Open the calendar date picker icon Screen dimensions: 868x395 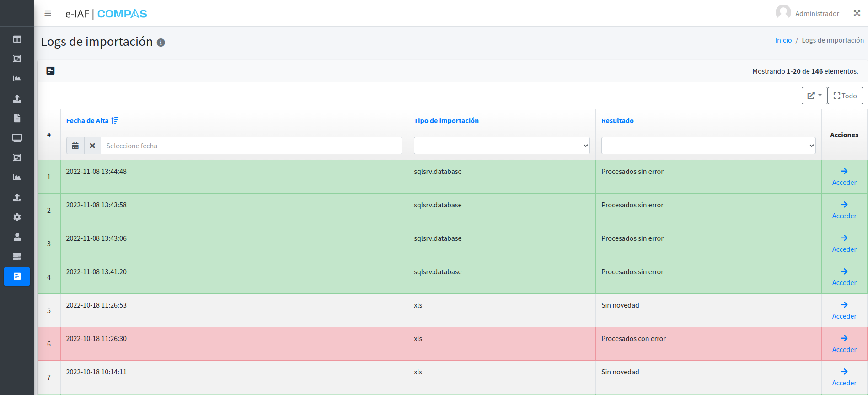75,146
